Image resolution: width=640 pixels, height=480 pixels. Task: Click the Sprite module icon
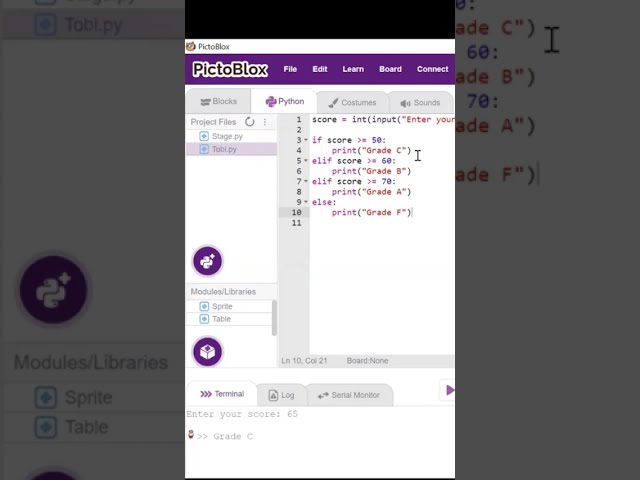pos(204,306)
